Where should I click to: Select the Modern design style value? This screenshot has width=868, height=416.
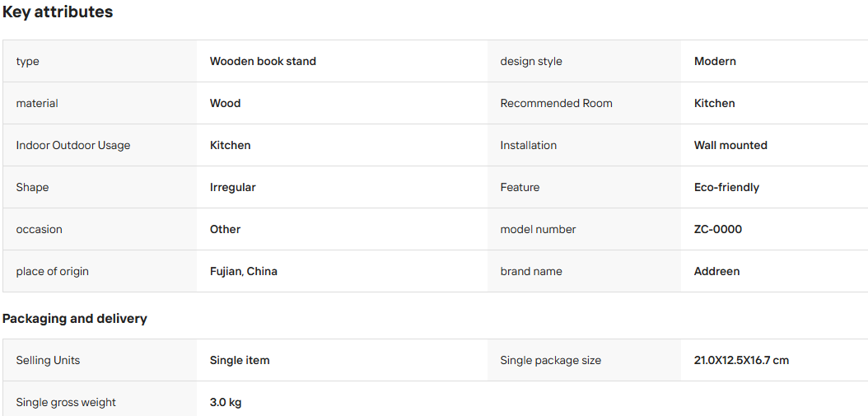click(x=715, y=62)
